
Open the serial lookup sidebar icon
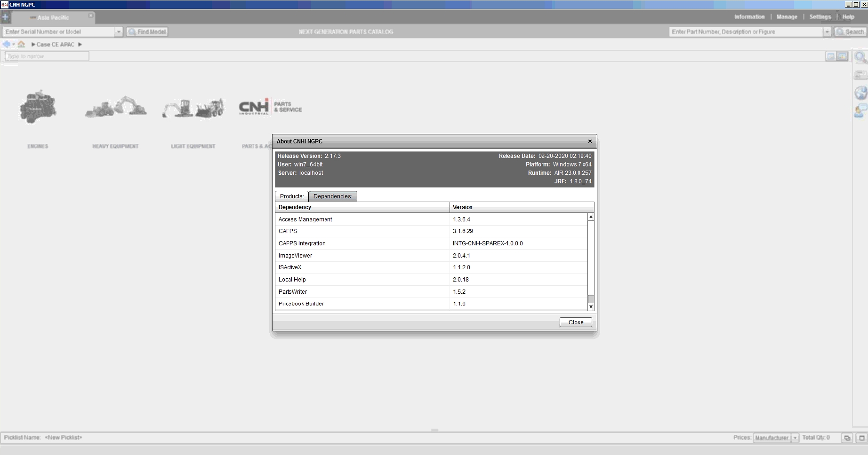(861, 75)
